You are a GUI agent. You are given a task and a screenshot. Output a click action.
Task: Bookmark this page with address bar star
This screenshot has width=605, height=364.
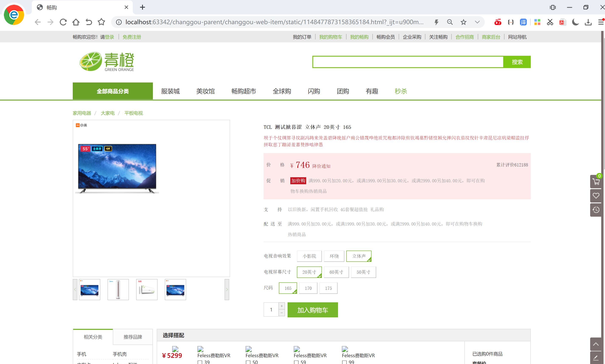(x=463, y=22)
